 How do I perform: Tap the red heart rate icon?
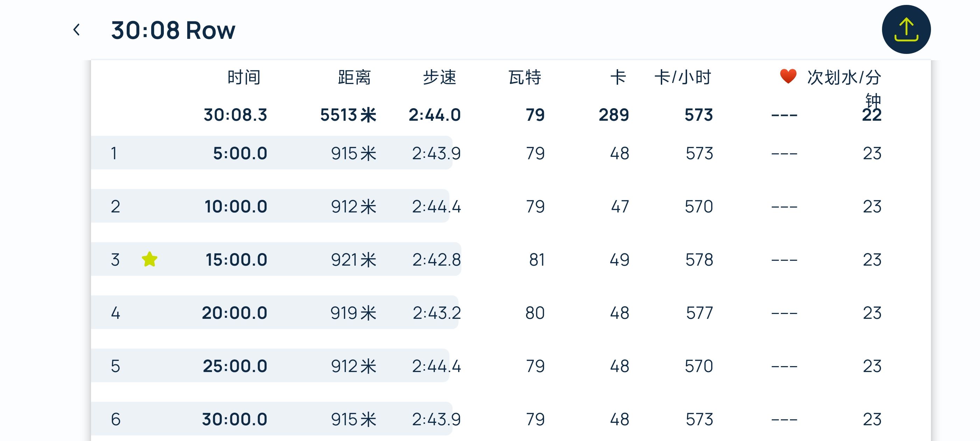pyautogui.click(x=788, y=76)
